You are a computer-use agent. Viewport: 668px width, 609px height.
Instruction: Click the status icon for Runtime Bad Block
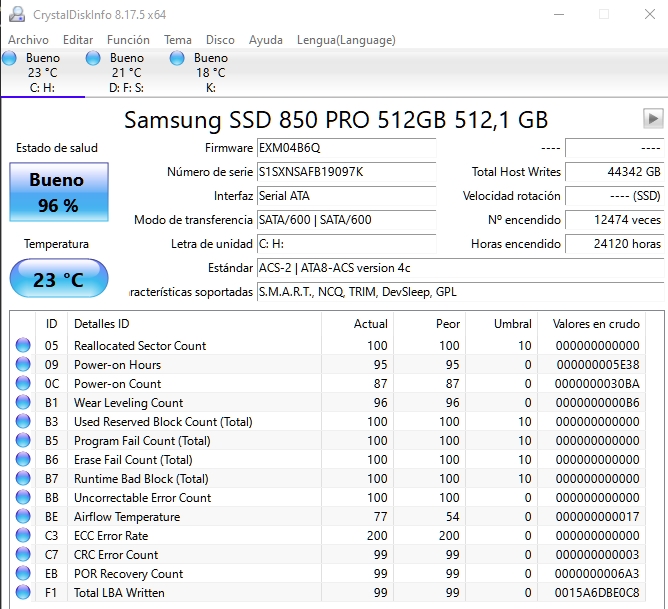(23, 478)
